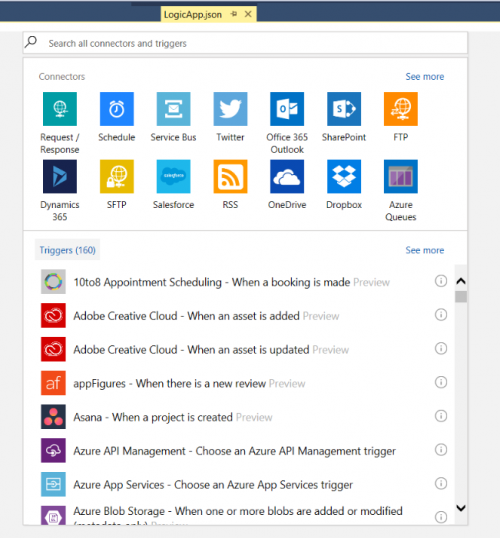Click the appFigures trigger icon

[53, 383]
